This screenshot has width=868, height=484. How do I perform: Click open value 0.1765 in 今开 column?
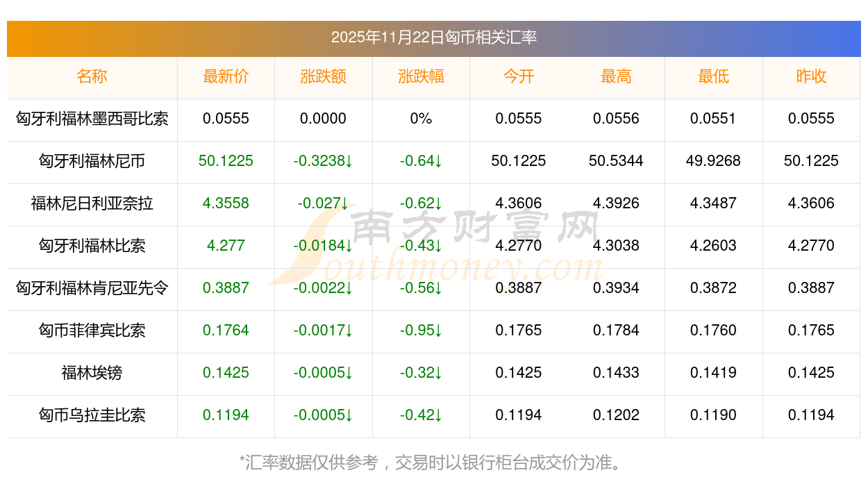pyautogui.click(x=519, y=331)
